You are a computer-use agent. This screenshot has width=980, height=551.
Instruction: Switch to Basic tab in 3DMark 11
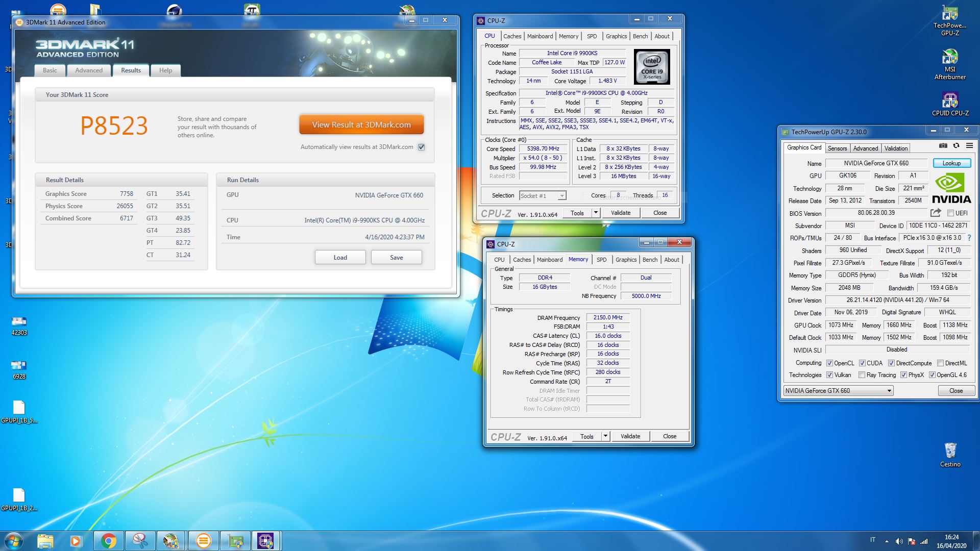[50, 70]
